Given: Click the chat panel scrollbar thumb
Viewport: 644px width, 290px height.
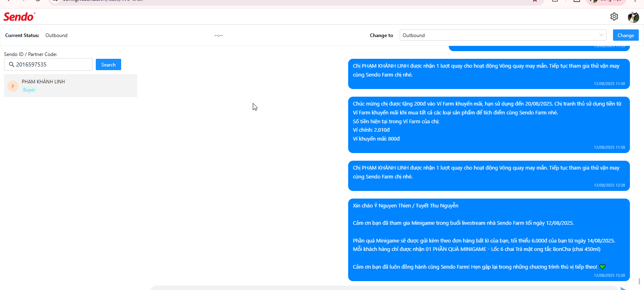Looking at the screenshot, I should pos(639,281).
